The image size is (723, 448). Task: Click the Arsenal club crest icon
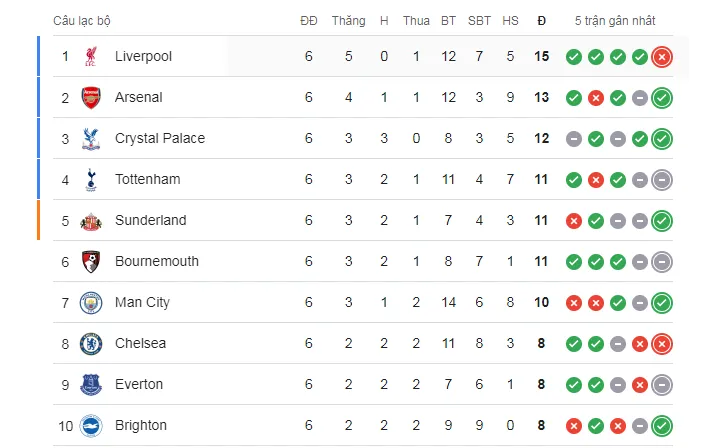point(91,98)
